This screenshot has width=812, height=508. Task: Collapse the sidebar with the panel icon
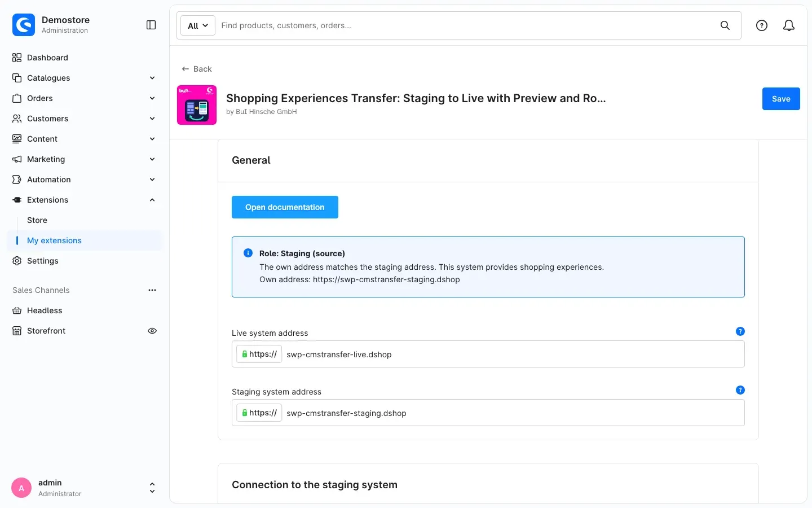pos(151,25)
